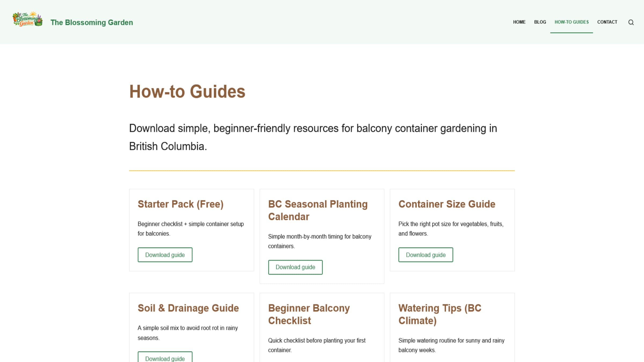
Task: Click the Starter Pack (Free) heading
Action: tap(180, 204)
